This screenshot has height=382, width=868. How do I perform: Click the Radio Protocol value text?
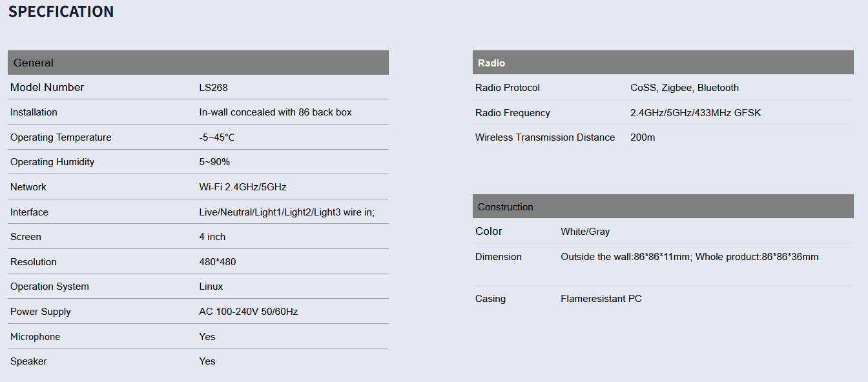tap(685, 88)
